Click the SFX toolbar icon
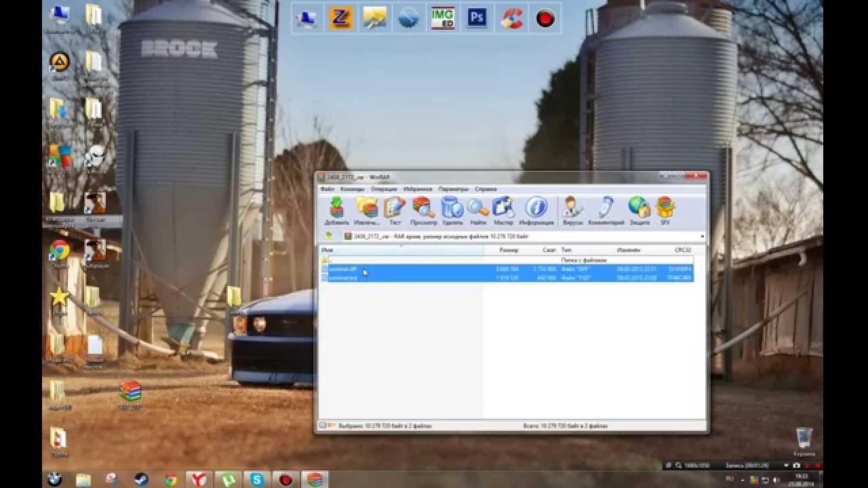Screen dimensions: 868x488 665,211
